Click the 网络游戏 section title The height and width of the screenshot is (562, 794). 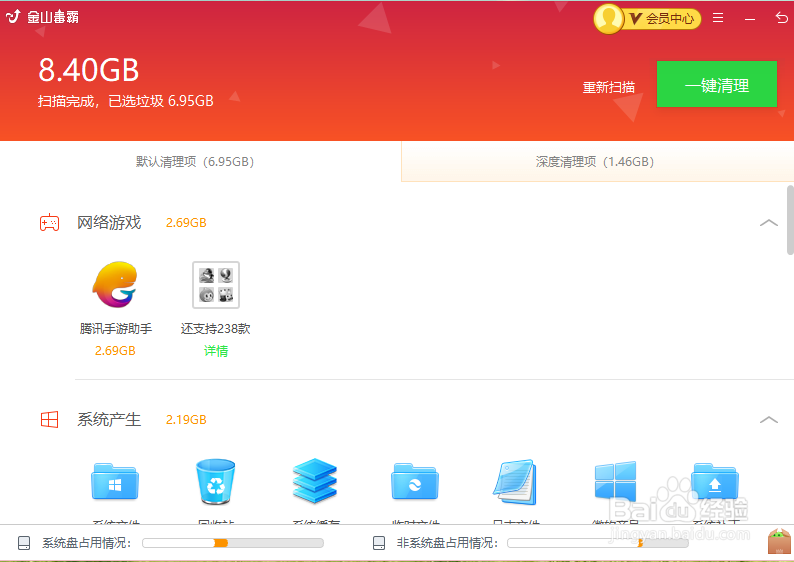[109, 223]
